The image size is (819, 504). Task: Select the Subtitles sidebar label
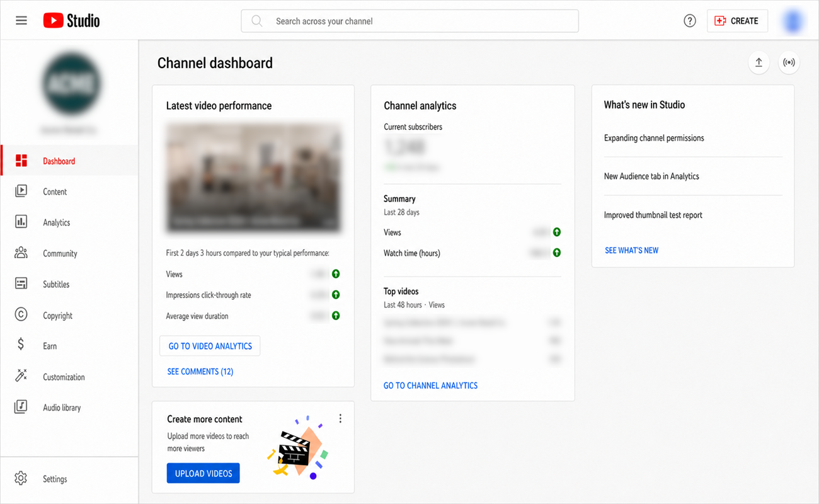pos(56,284)
